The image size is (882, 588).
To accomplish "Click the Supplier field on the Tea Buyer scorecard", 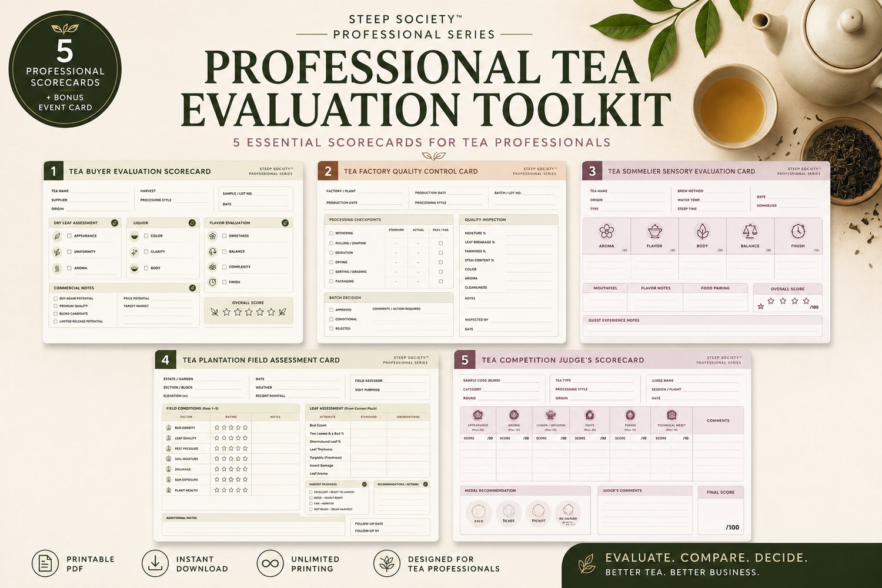I will click(91, 200).
